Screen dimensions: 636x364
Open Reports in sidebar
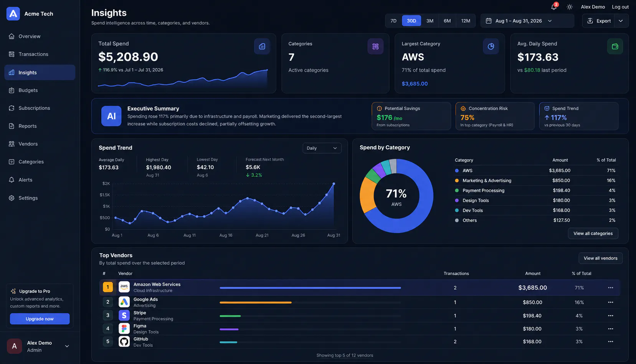[x=40, y=126]
